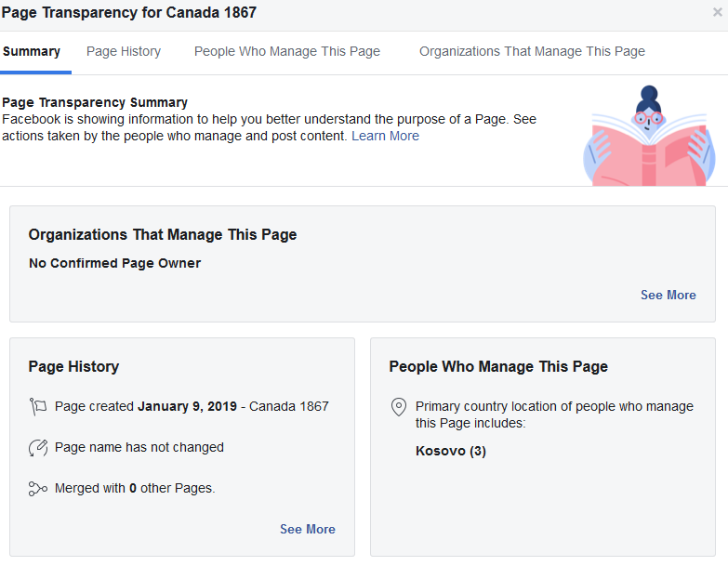Click the No Confirmed Page Owner text

114,263
